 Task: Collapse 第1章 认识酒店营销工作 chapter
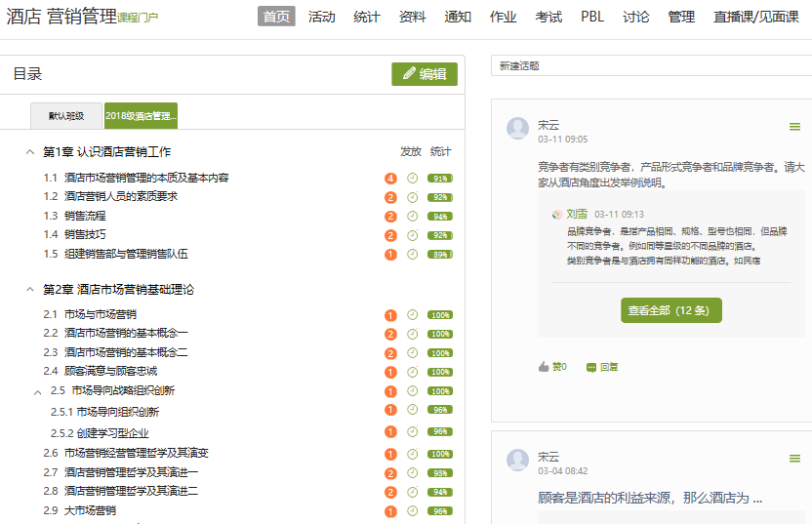pos(29,152)
